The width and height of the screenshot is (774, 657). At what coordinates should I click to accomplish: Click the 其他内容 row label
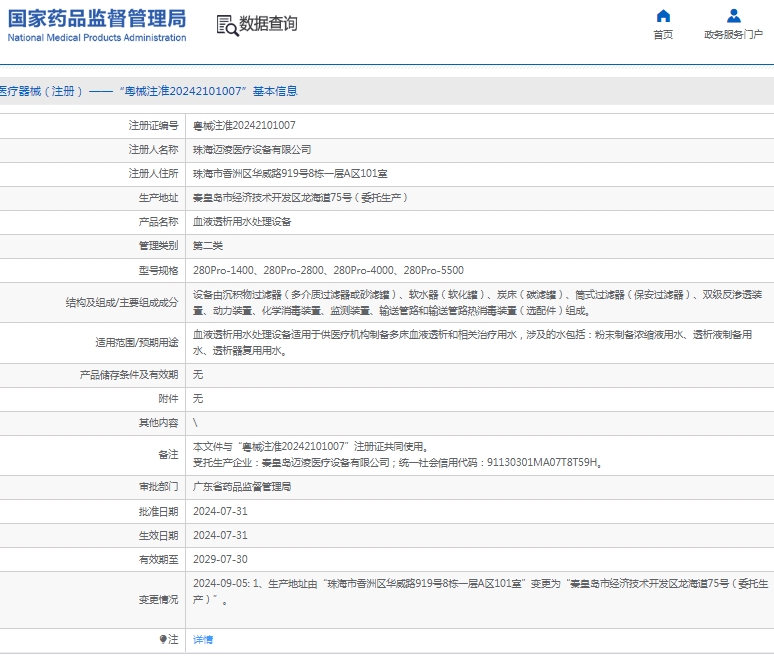158,423
